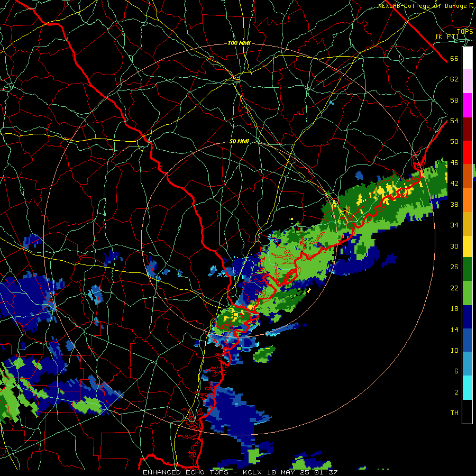Image resolution: width=476 pixels, height=476 pixels.
Task: Click the legend value 46
Action: tap(454, 163)
